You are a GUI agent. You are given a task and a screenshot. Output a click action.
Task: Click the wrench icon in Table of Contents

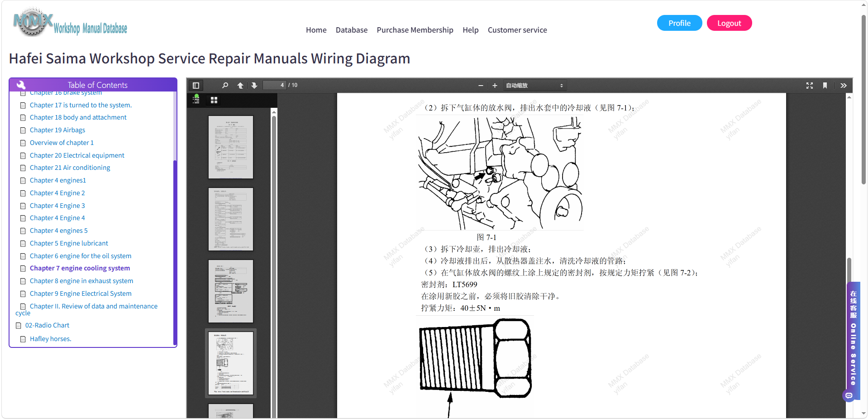[21, 85]
